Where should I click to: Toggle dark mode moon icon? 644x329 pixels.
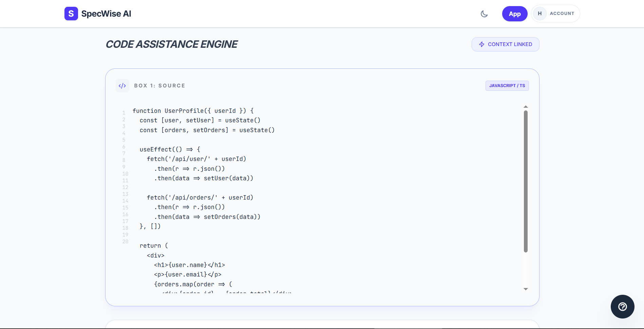point(484,14)
